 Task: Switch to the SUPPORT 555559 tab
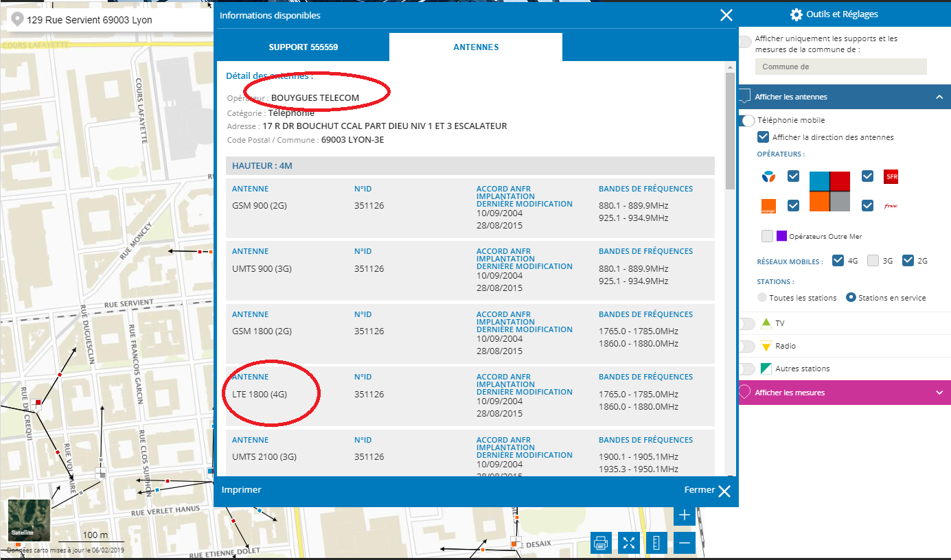pyautogui.click(x=303, y=47)
